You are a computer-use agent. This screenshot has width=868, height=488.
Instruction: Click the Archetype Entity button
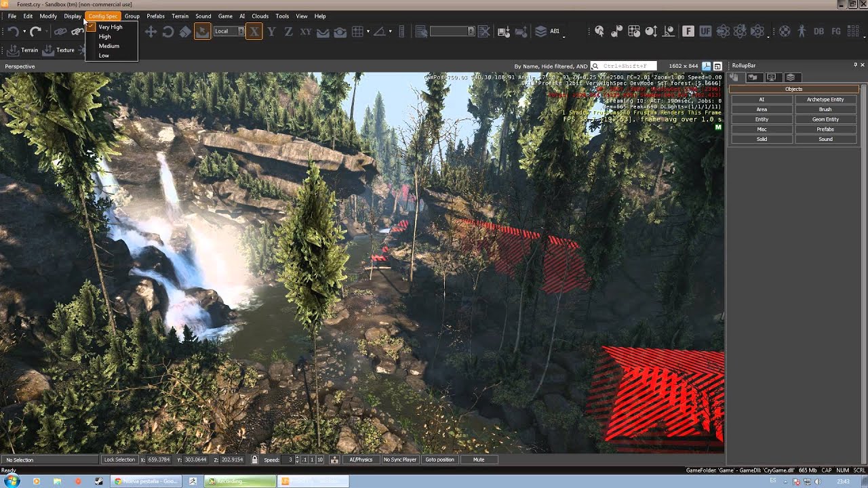(x=825, y=100)
